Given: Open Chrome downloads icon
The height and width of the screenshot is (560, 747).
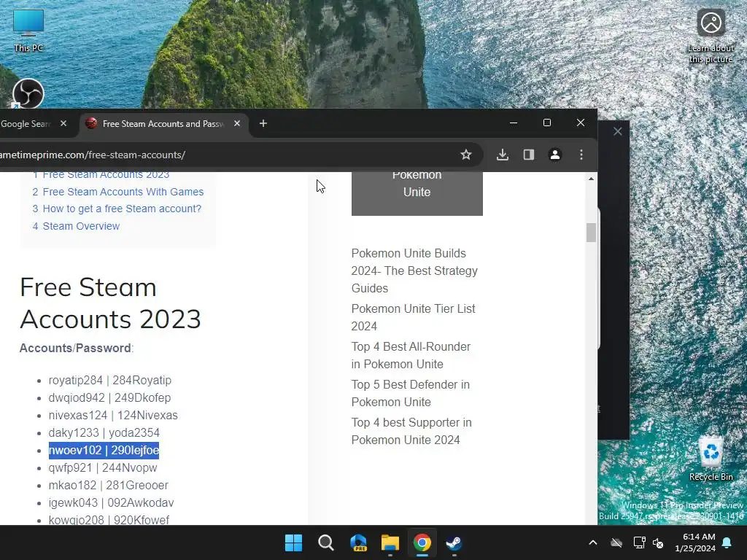Looking at the screenshot, I should 502,155.
